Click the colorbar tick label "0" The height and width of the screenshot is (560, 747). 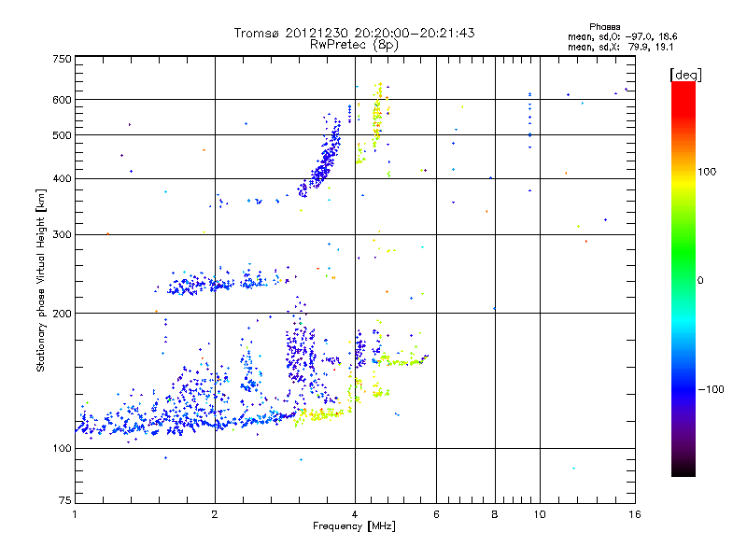700,281
